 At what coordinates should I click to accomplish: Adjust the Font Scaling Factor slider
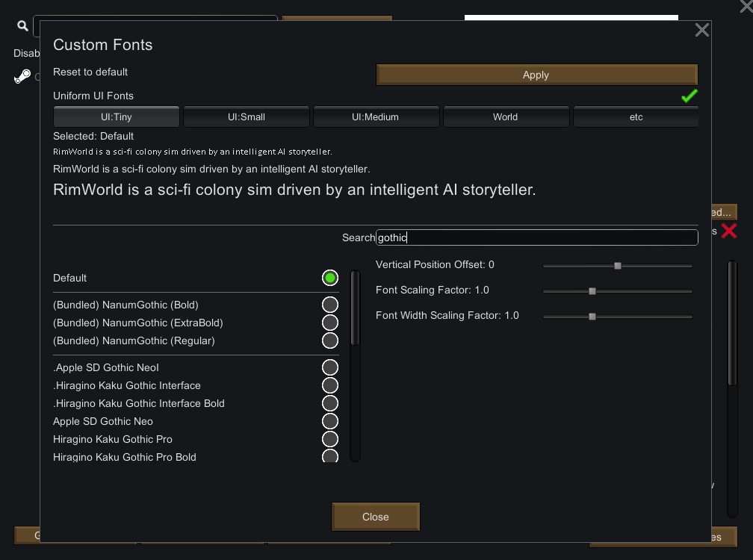point(618,291)
